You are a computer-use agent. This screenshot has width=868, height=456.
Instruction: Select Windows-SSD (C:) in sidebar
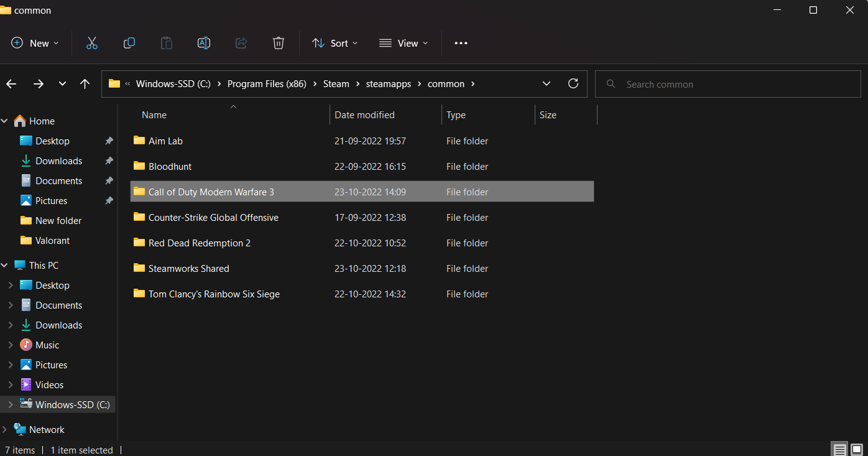(72, 405)
